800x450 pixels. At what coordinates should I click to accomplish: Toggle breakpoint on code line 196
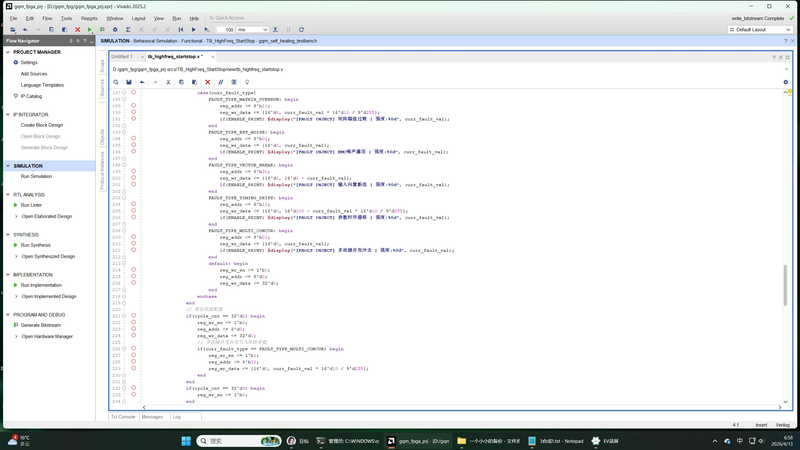pos(134,152)
